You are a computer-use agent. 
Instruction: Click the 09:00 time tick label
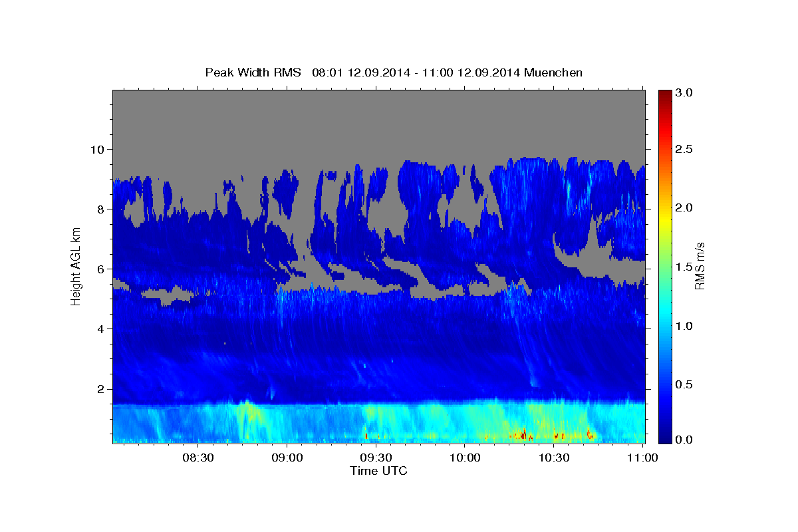pos(287,458)
